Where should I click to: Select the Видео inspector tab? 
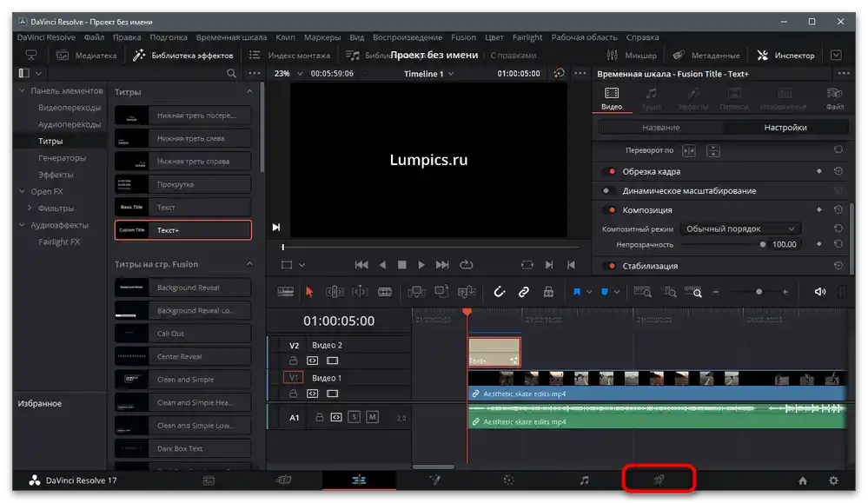coord(612,98)
